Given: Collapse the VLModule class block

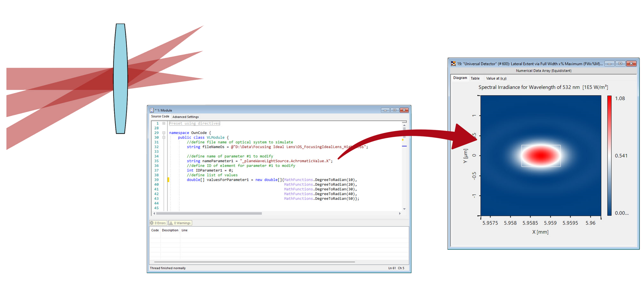Looking at the screenshot, I should pyautogui.click(x=164, y=138).
